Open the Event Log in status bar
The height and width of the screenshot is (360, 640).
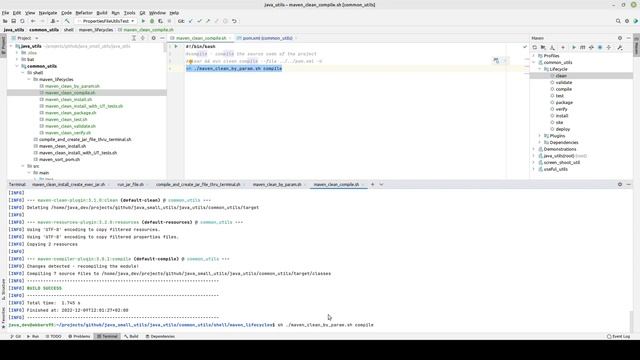618,336
